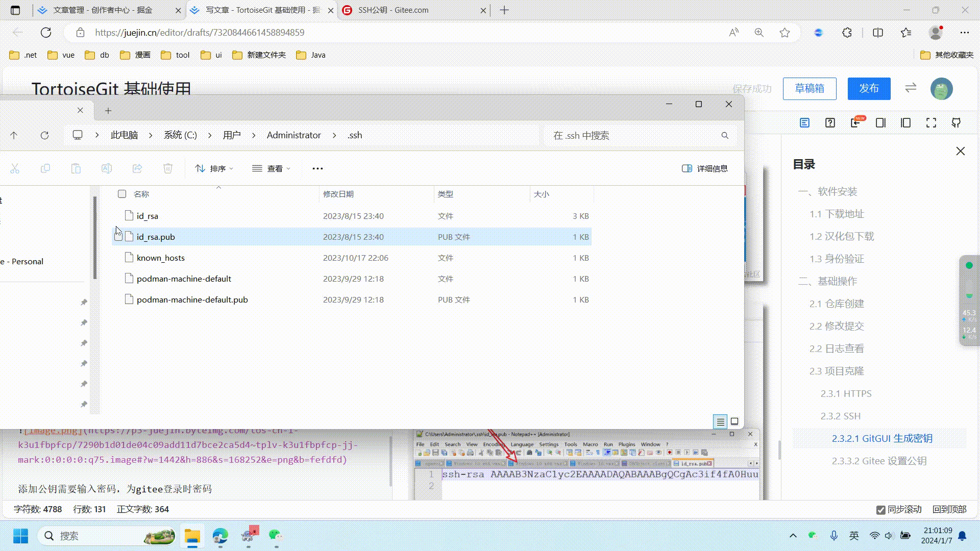Refresh the .ssh folder in Explorer

pyautogui.click(x=44, y=135)
